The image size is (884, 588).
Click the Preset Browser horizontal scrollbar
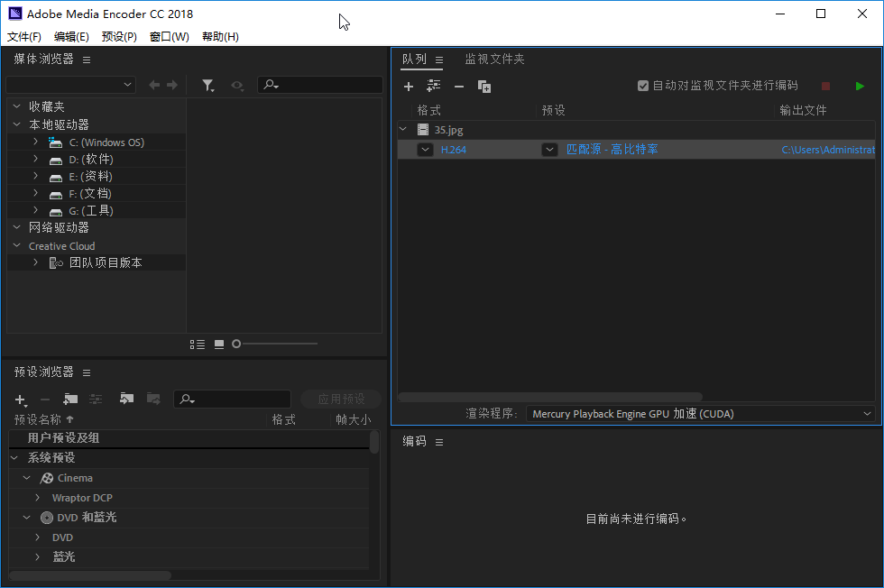coord(90,575)
